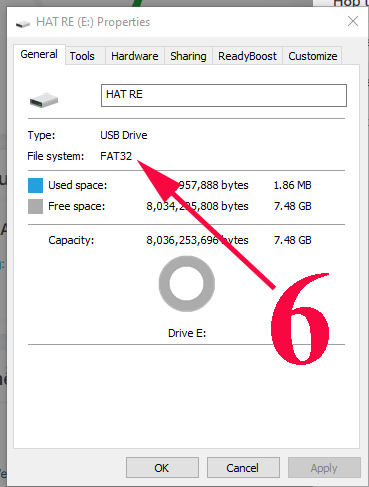
Task: Close the Properties dialog
Action: pos(353,21)
